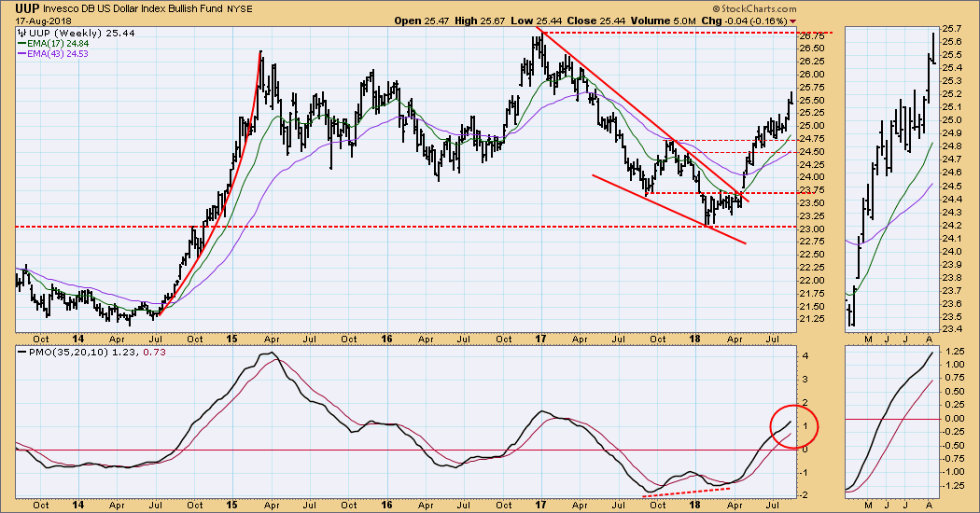Click the red down-arrow beside Chg value
980x513 pixels.
793,21
